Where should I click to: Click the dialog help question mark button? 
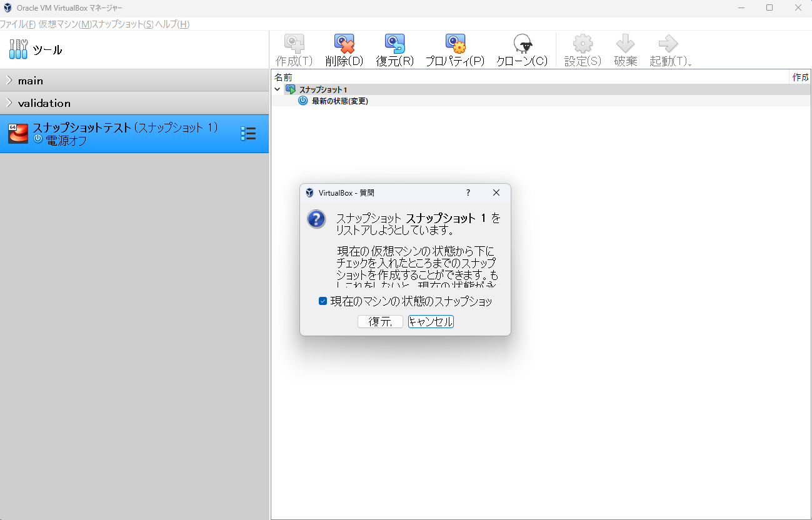coord(468,192)
